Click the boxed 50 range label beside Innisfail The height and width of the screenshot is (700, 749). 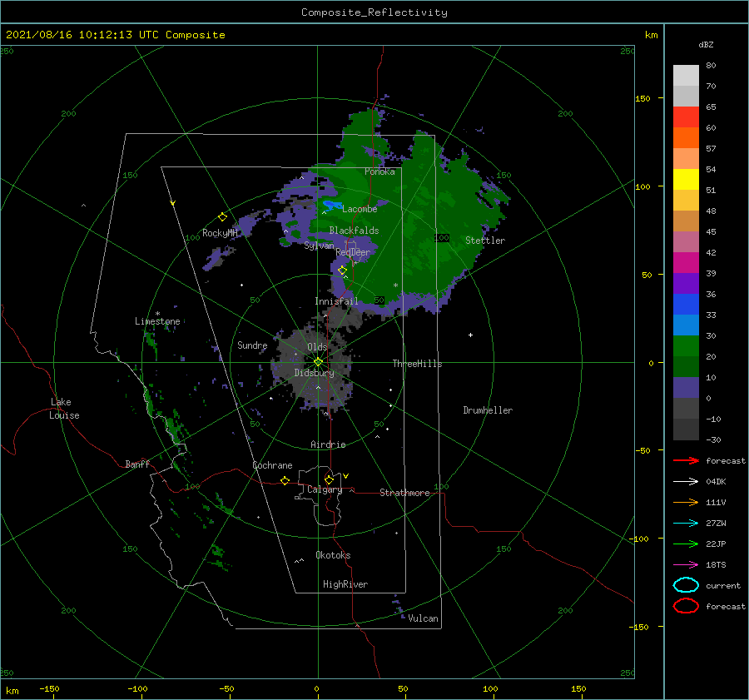(x=379, y=300)
